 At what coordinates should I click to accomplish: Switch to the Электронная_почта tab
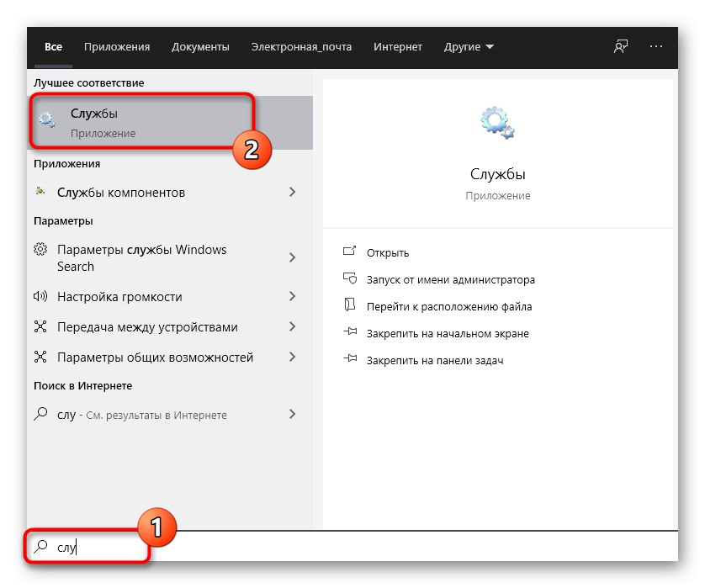pyautogui.click(x=301, y=47)
